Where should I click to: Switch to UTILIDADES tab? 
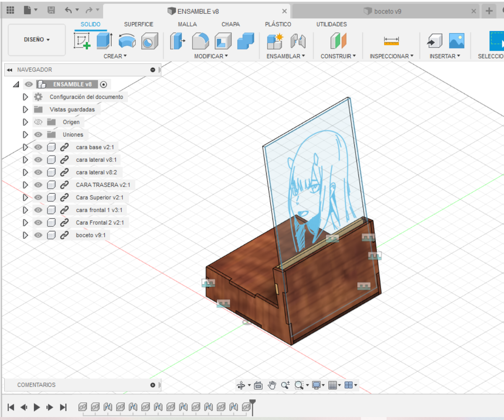pos(331,24)
